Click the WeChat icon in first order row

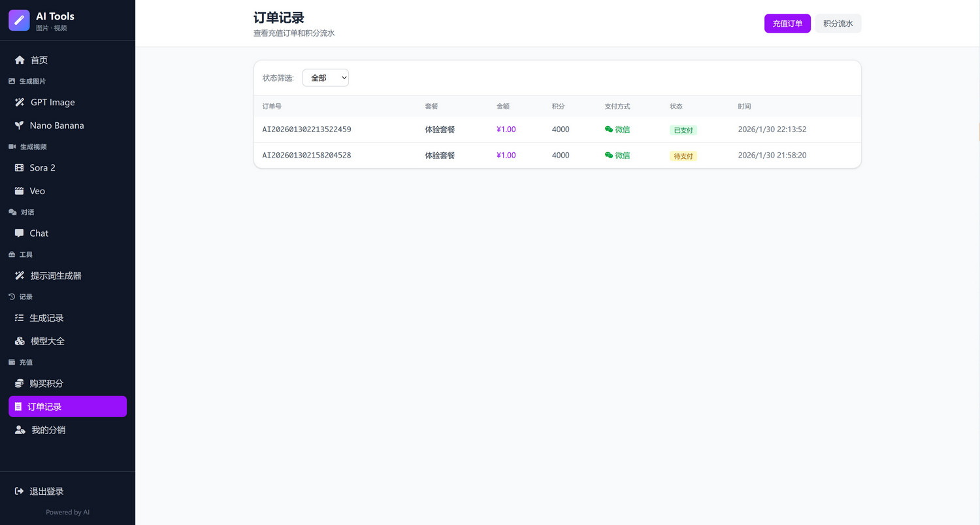(609, 129)
